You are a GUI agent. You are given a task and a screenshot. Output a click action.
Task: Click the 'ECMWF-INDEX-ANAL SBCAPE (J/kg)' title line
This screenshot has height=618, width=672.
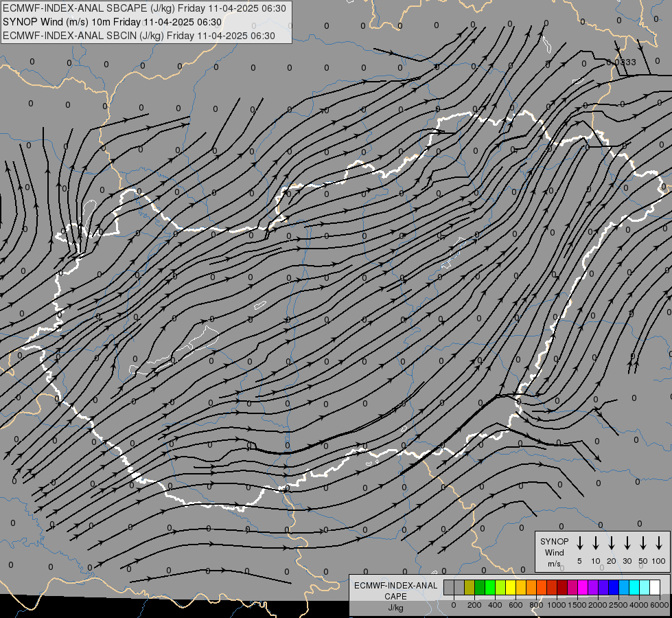tap(144, 8)
